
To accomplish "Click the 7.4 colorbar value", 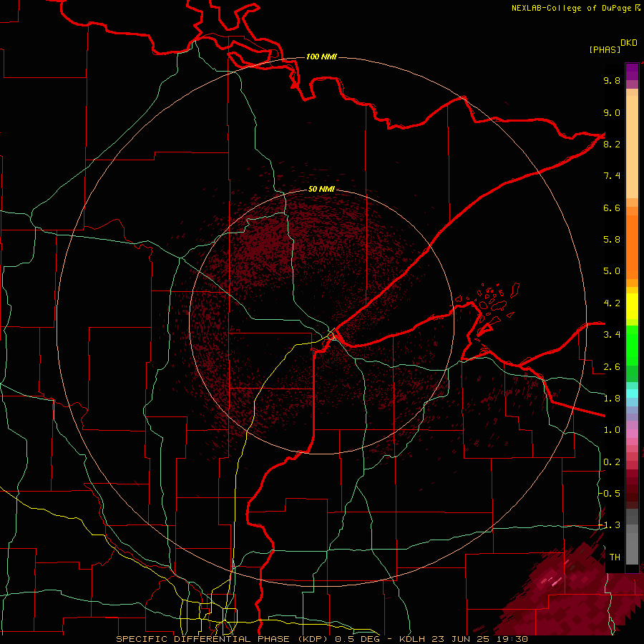I will [612, 176].
